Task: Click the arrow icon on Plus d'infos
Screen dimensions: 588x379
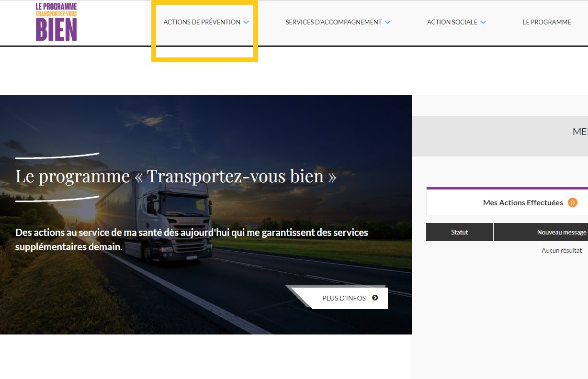Action: coord(375,298)
